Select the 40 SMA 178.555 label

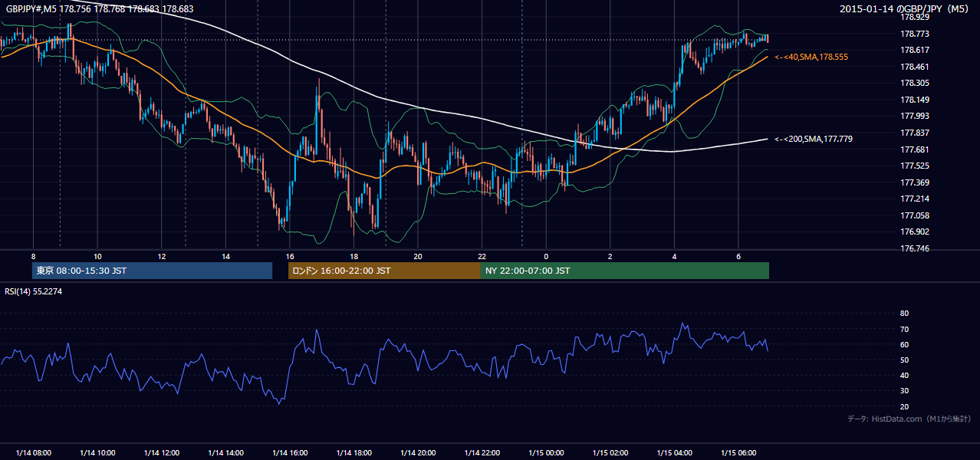[811, 58]
